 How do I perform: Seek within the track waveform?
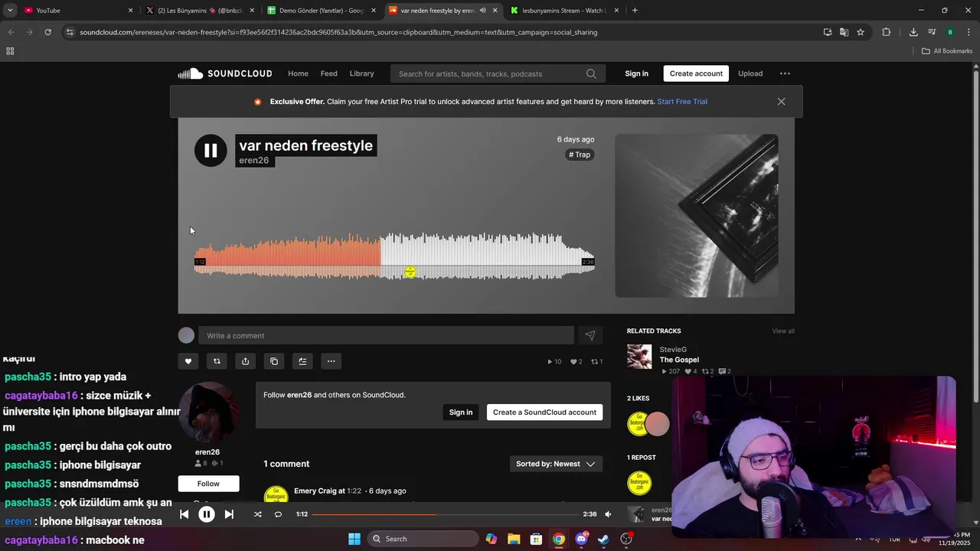point(394,256)
